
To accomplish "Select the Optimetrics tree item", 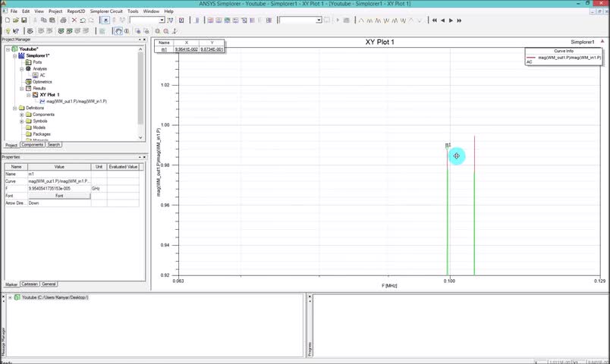I will click(42, 82).
